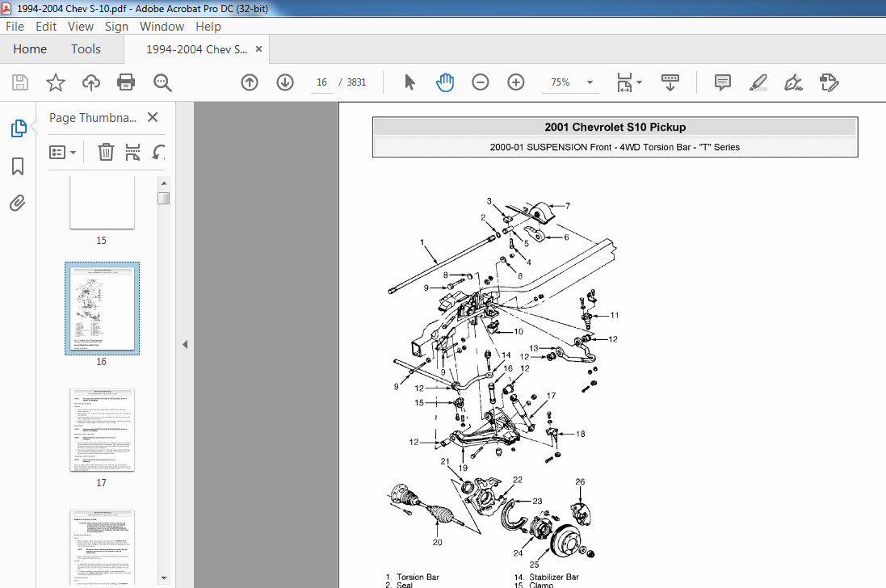Go to previous page arrow
Image resolution: width=886 pixels, height=588 pixels.
coord(250,82)
